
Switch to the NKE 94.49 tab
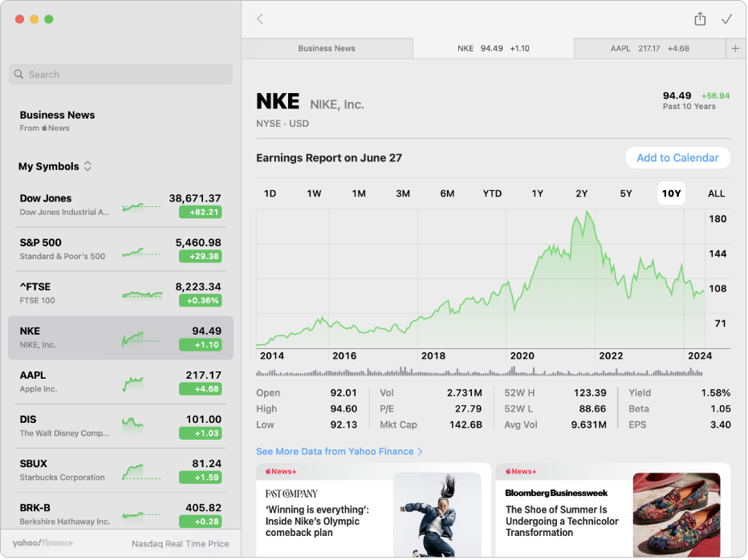[x=494, y=48]
